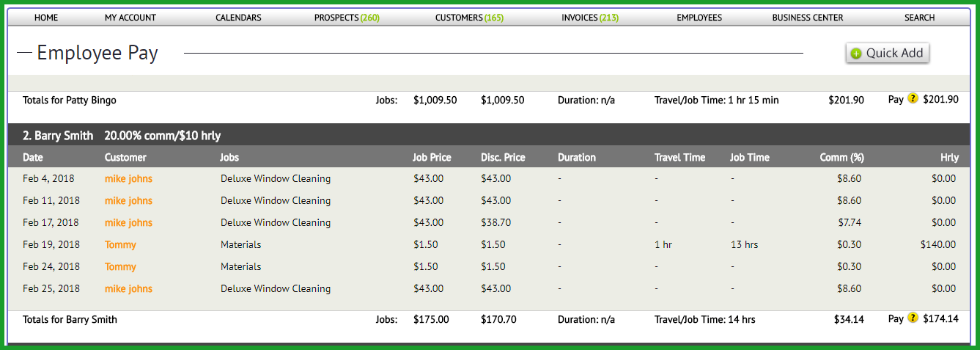This screenshot has height=350, width=980.
Task: Click the Jobs column header
Action: point(229,157)
